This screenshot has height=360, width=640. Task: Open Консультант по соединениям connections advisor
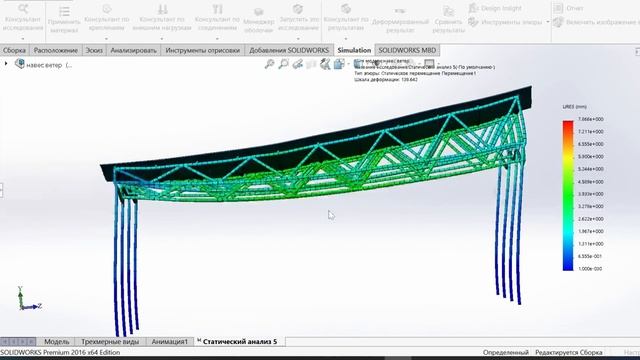pos(217,17)
